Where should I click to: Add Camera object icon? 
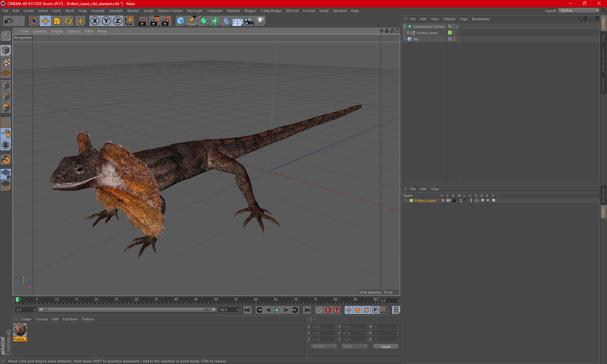[x=249, y=21]
